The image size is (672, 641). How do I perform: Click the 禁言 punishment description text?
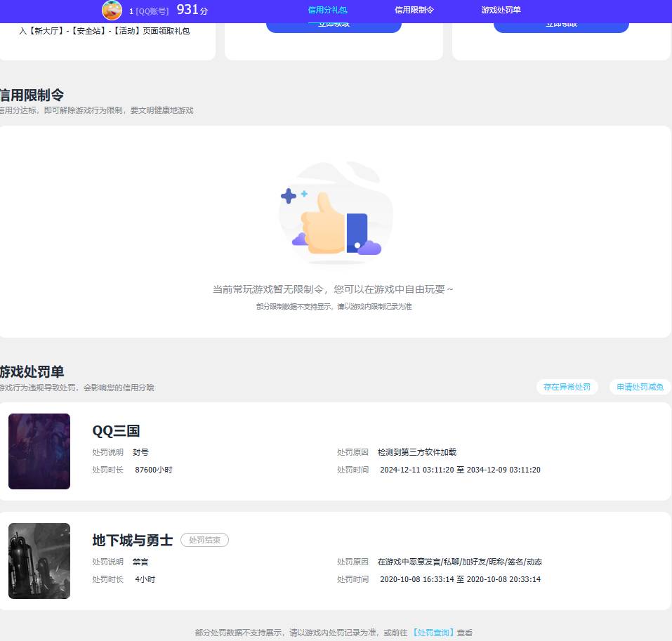point(140,562)
